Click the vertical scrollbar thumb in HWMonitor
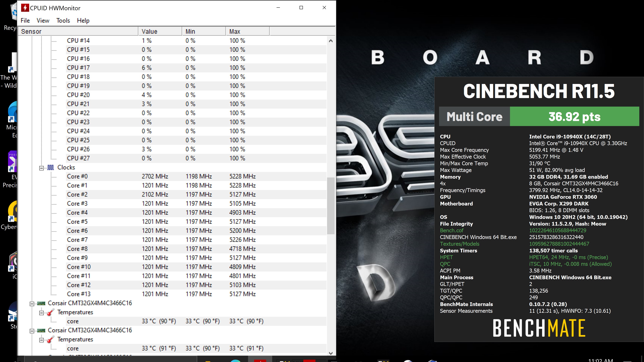This screenshot has width=644, height=362. 331,206
